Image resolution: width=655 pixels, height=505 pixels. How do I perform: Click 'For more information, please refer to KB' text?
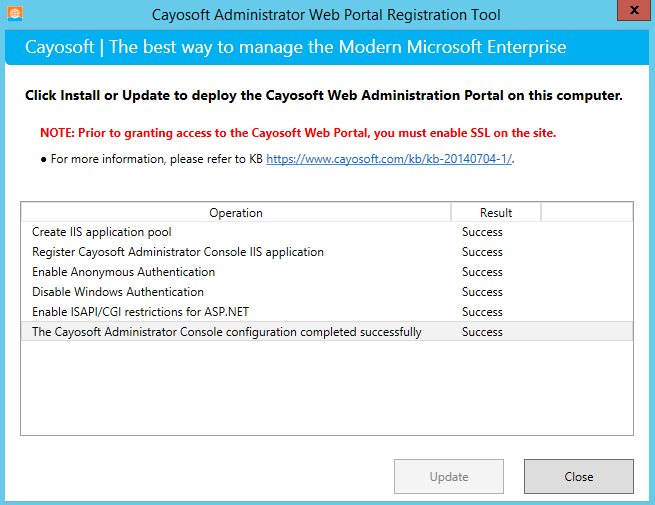[157, 159]
